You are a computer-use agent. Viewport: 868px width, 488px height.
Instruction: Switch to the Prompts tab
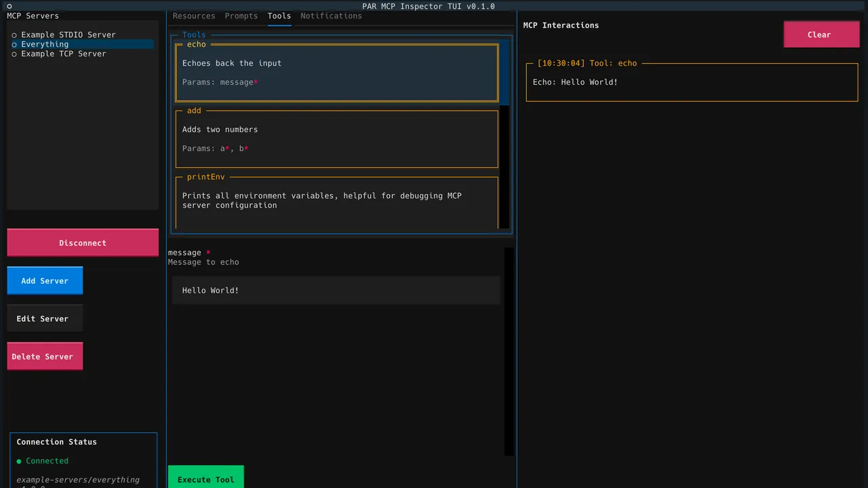(x=241, y=16)
